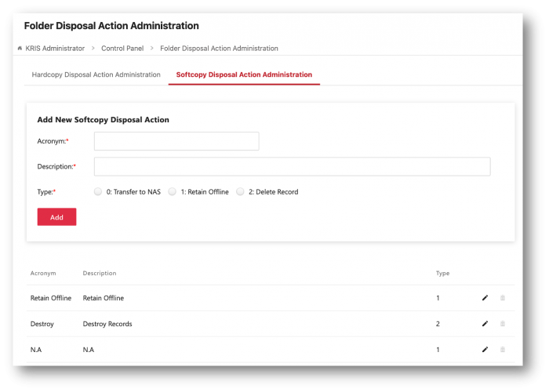
Task: Click Retain Offline in the Acronym column
Action: point(51,298)
